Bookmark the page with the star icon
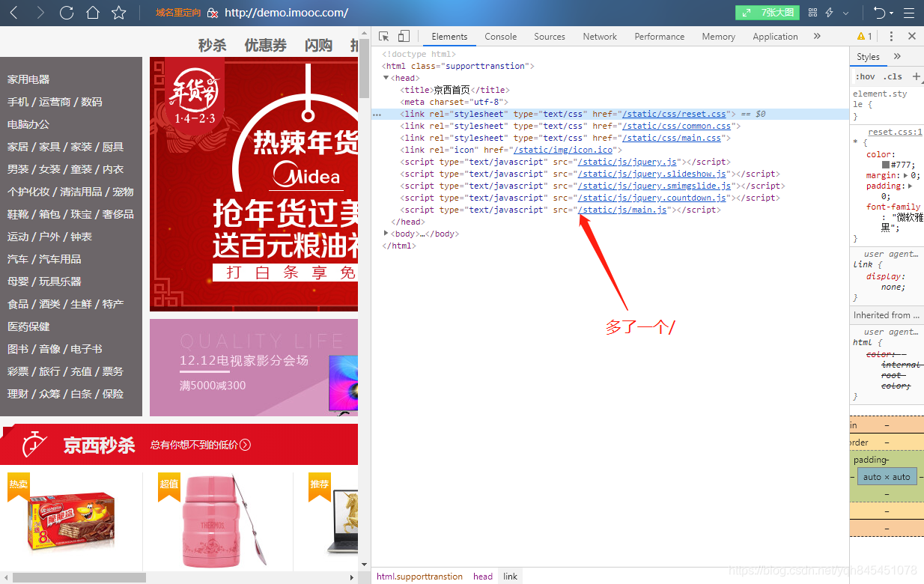 click(x=118, y=13)
